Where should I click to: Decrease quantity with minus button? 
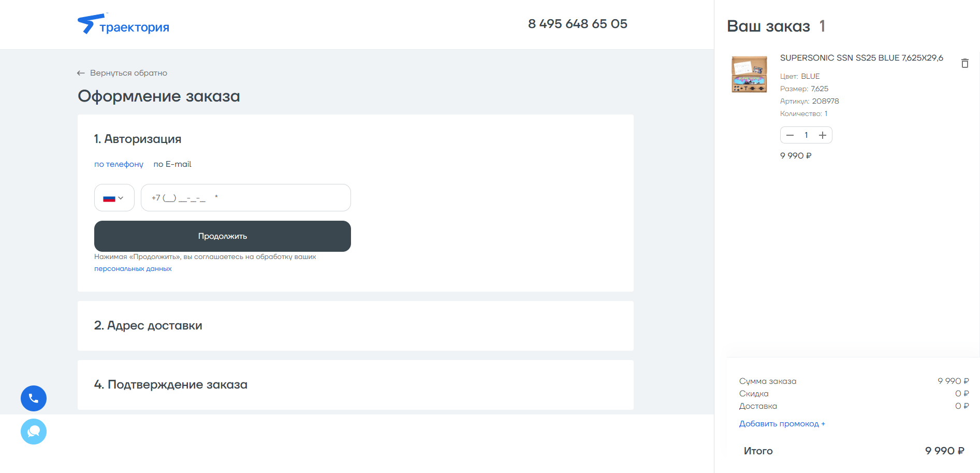(x=790, y=135)
